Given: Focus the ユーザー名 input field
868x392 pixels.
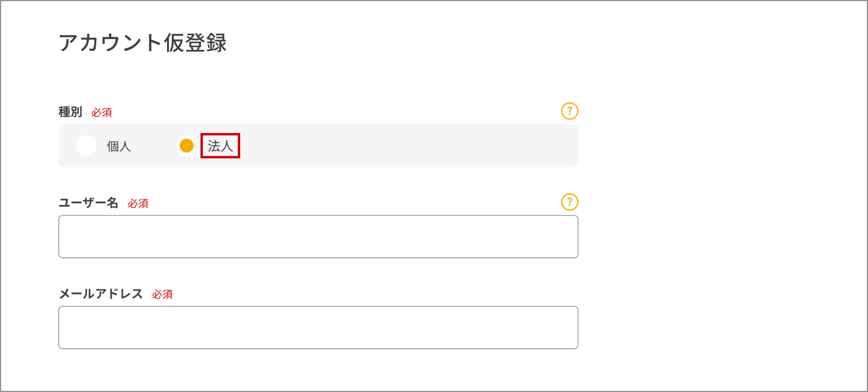Looking at the screenshot, I should click(318, 236).
